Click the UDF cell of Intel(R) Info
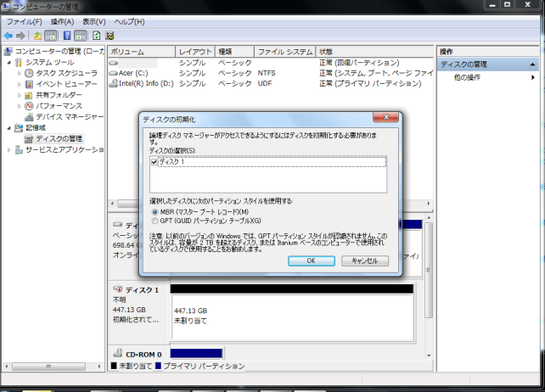The width and height of the screenshot is (545, 392). click(x=265, y=83)
